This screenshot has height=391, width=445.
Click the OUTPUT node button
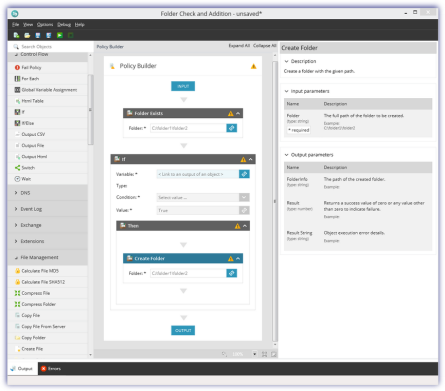point(183,330)
